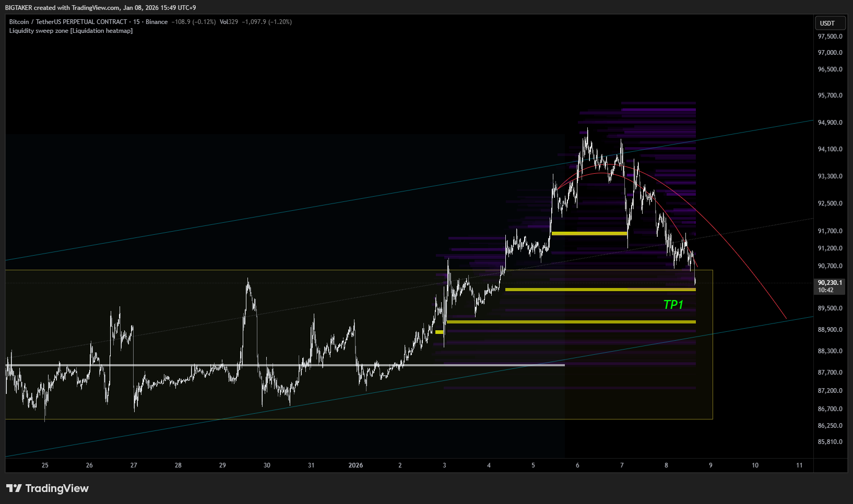Click the date label 30 on time axis

[x=267, y=465]
